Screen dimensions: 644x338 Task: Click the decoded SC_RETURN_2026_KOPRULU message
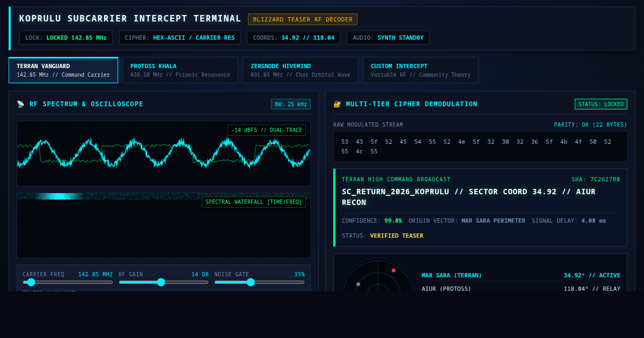coord(469,197)
